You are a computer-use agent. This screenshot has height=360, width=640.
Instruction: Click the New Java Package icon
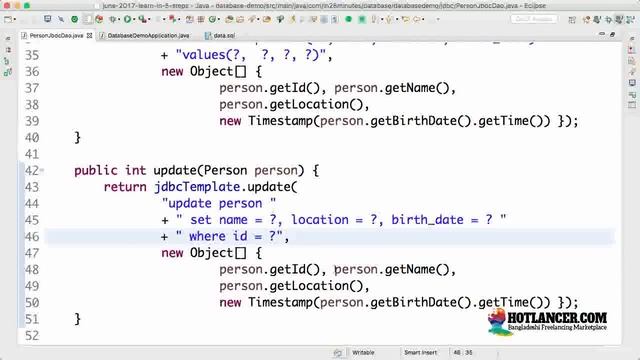[201, 19]
